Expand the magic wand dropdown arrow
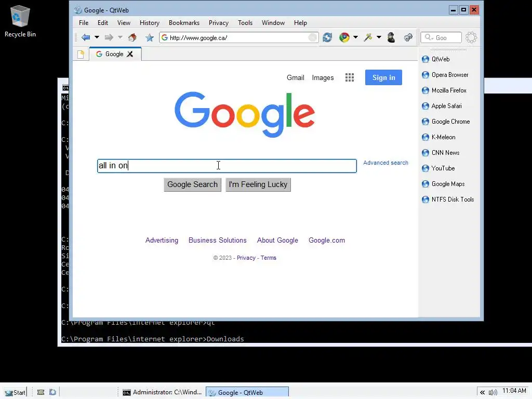The image size is (532, 399). [x=379, y=37]
